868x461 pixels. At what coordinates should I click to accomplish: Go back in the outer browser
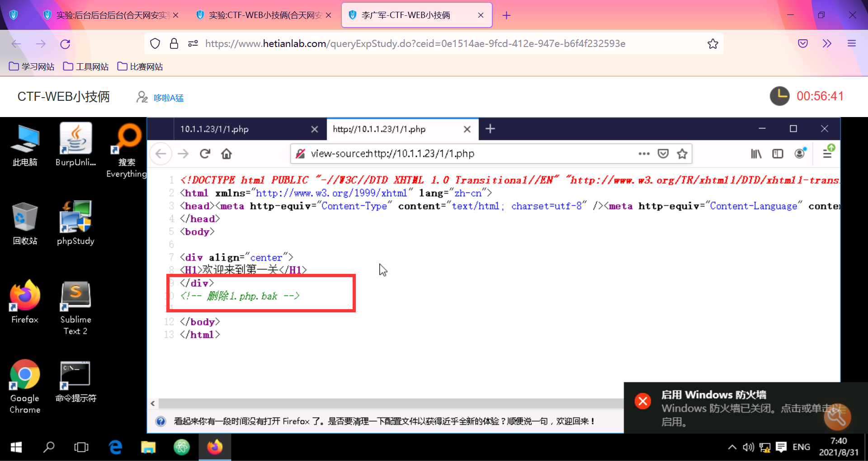[x=16, y=44]
